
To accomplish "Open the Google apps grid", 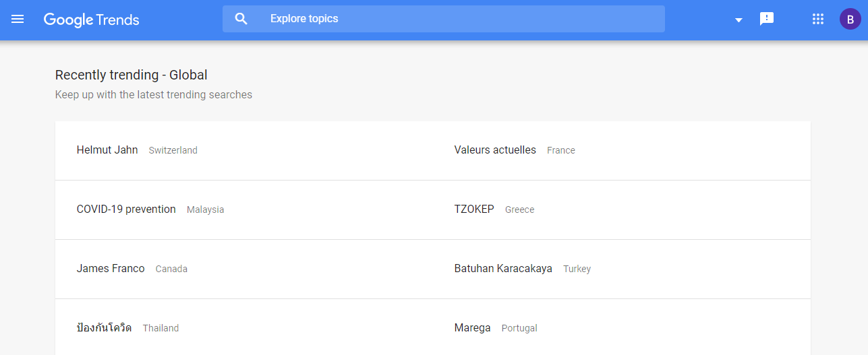I will (x=818, y=19).
